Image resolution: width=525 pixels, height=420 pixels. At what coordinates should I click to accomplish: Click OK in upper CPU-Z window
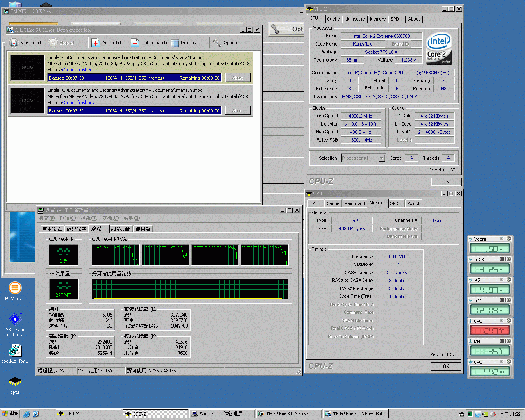pos(446,182)
